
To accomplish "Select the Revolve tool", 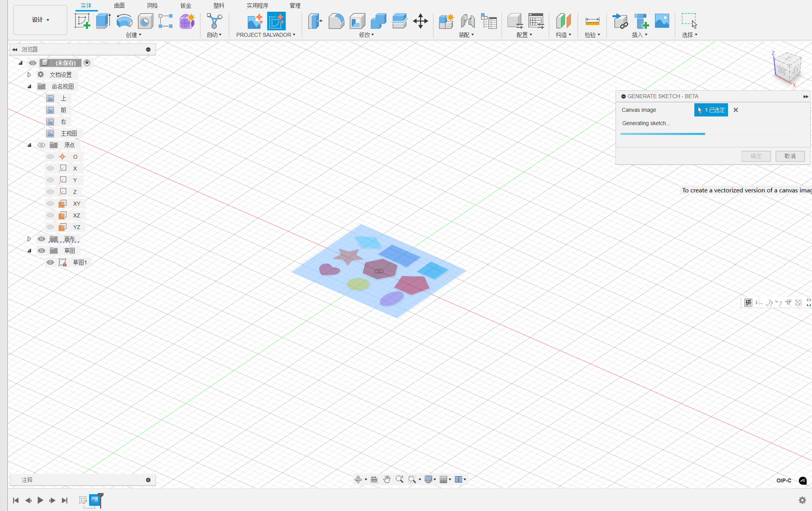I will click(x=124, y=21).
